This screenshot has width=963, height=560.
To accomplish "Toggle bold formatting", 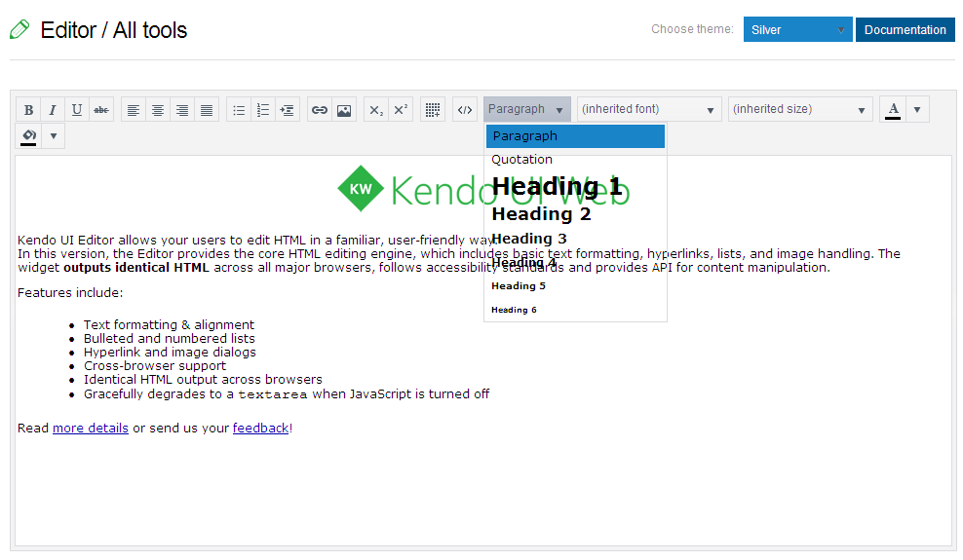I will pos(28,110).
